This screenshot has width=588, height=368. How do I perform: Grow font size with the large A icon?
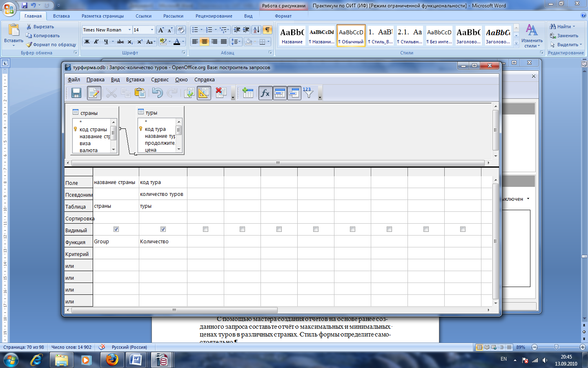point(161,30)
